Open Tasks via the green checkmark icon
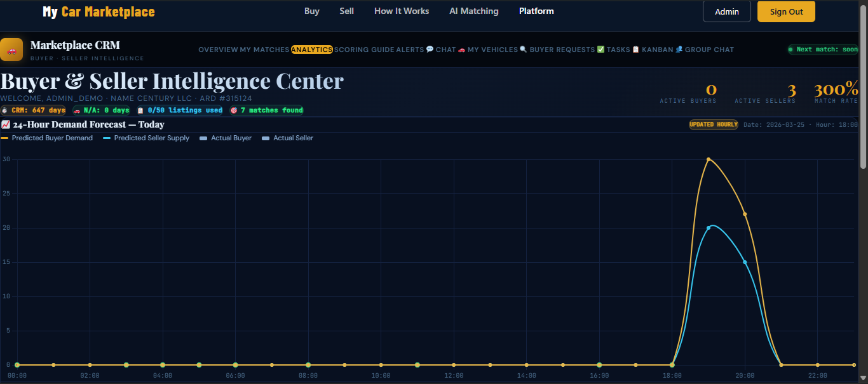This screenshot has height=384, width=868. 601,50
